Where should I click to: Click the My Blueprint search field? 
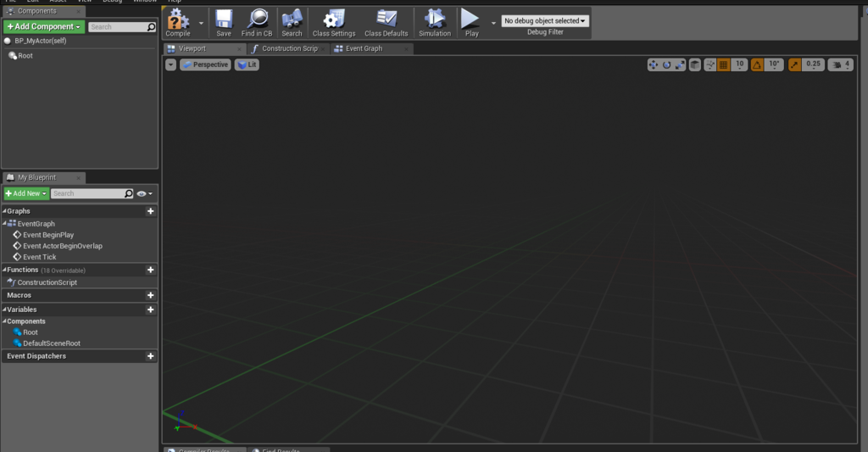pyautogui.click(x=92, y=194)
